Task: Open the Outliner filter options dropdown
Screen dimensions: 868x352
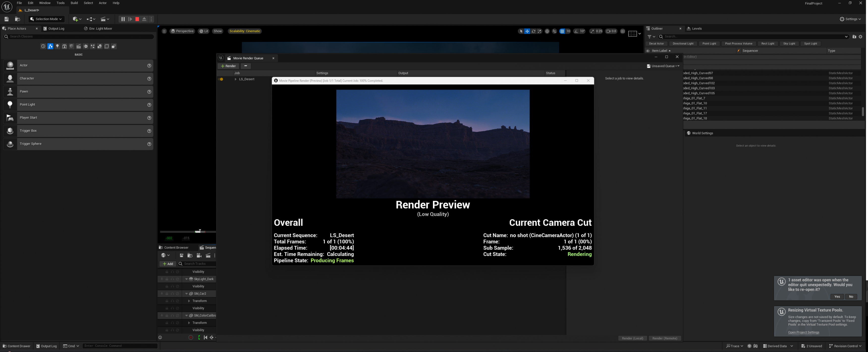Action: (x=651, y=37)
